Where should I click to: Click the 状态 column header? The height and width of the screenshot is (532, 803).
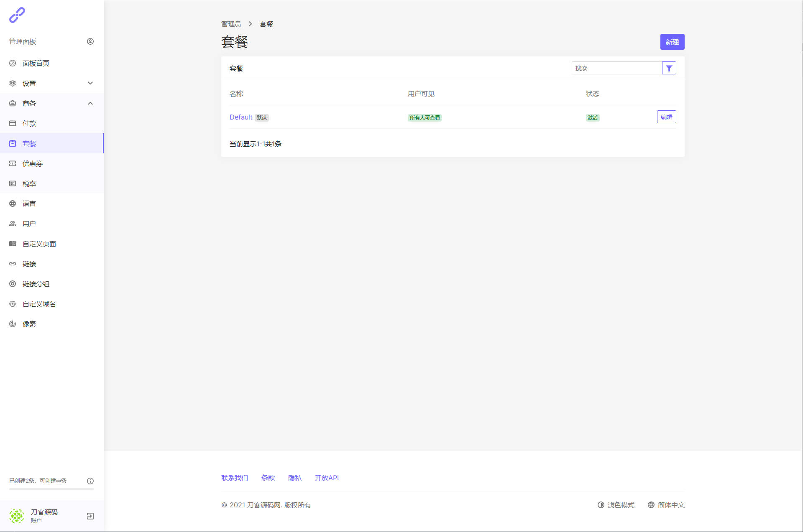tap(593, 94)
